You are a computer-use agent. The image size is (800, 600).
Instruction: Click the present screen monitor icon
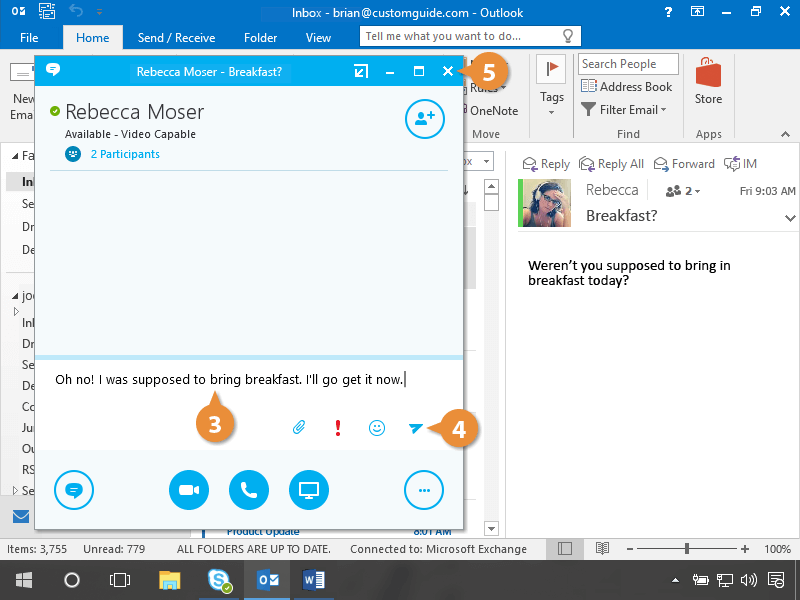[309, 490]
